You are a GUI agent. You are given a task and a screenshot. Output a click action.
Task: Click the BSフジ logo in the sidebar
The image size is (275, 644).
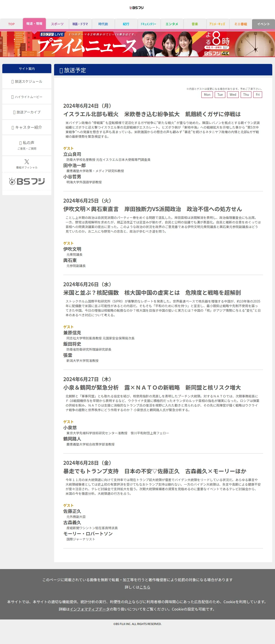coord(27,181)
